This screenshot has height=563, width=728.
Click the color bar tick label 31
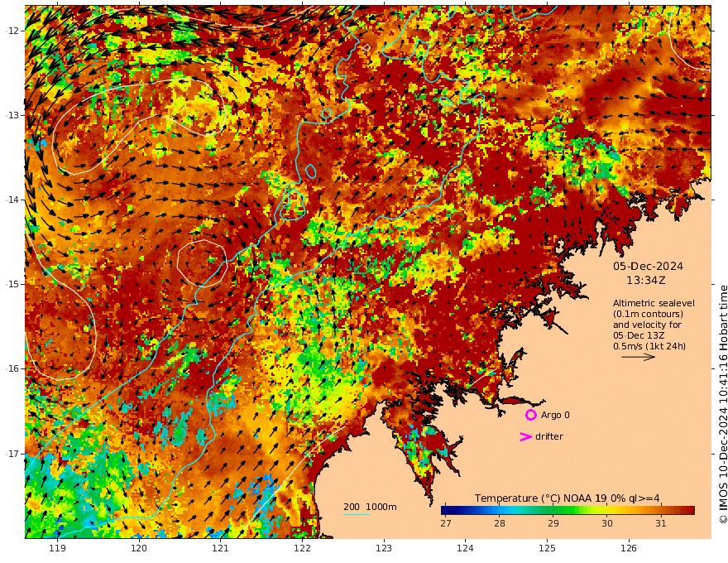661,523
